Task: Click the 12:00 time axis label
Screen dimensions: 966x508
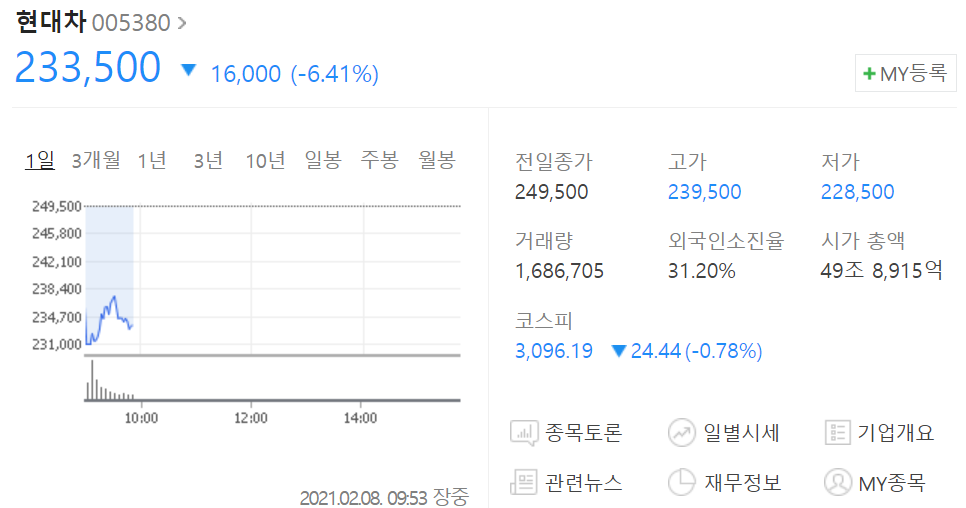Action: (x=251, y=418)
